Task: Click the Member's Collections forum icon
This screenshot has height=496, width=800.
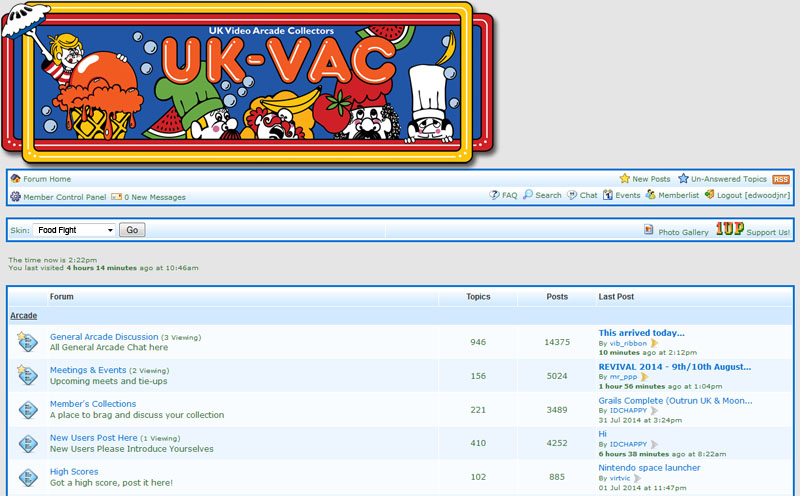Action: click(28, 409)
